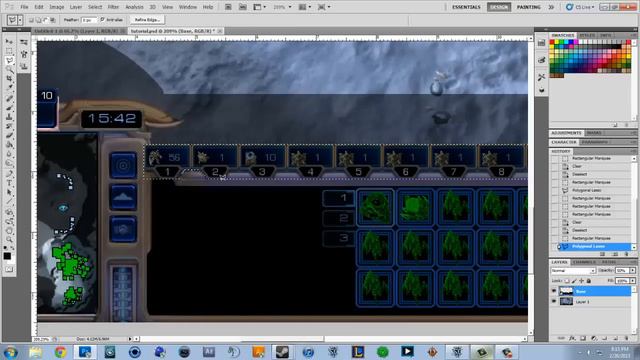Open the layer Opacity slider arrow

point(633,271)
